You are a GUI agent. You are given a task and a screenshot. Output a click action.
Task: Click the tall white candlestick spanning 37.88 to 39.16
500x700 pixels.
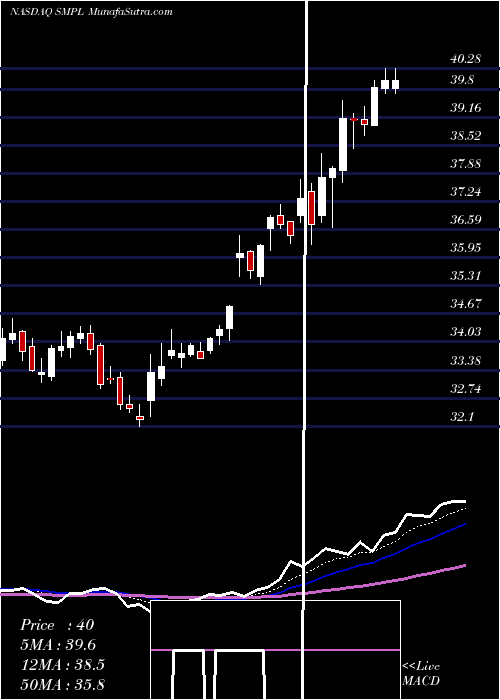(x=343, y=144)
